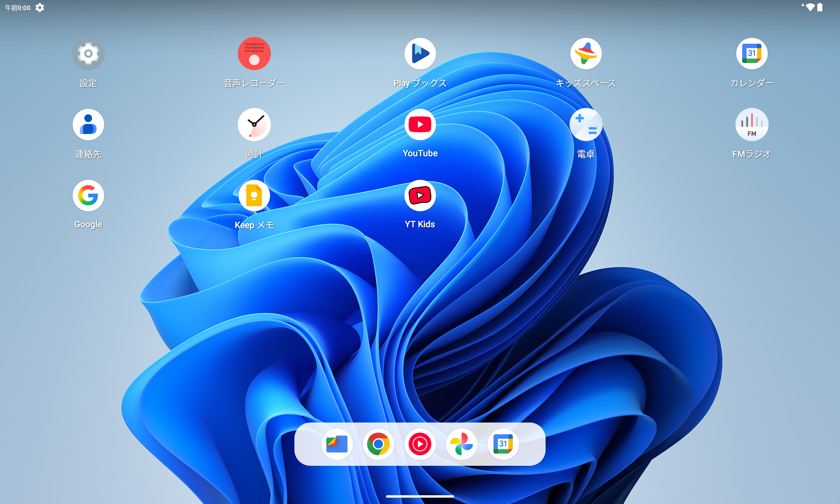
Task: Open the Keep メモ notes app
Action: pos(254,196)
